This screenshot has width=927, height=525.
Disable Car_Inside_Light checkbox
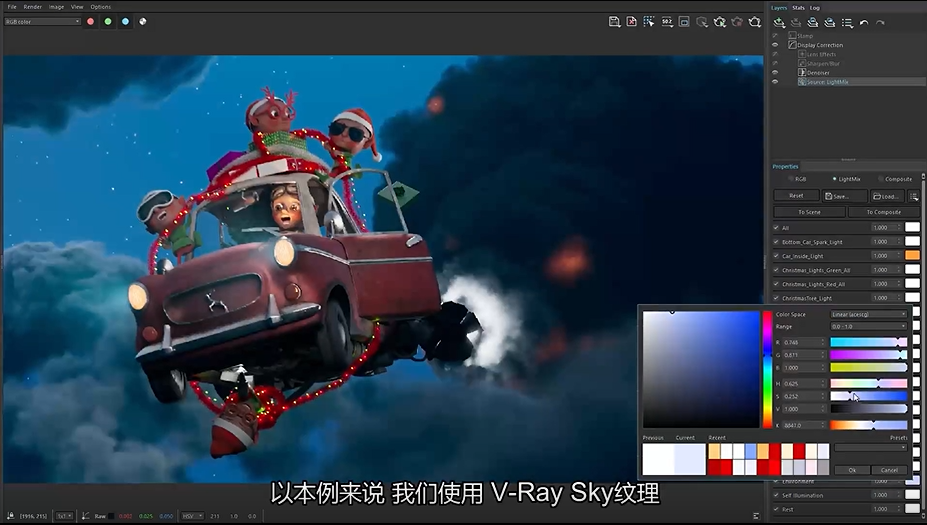coord(776,256)
